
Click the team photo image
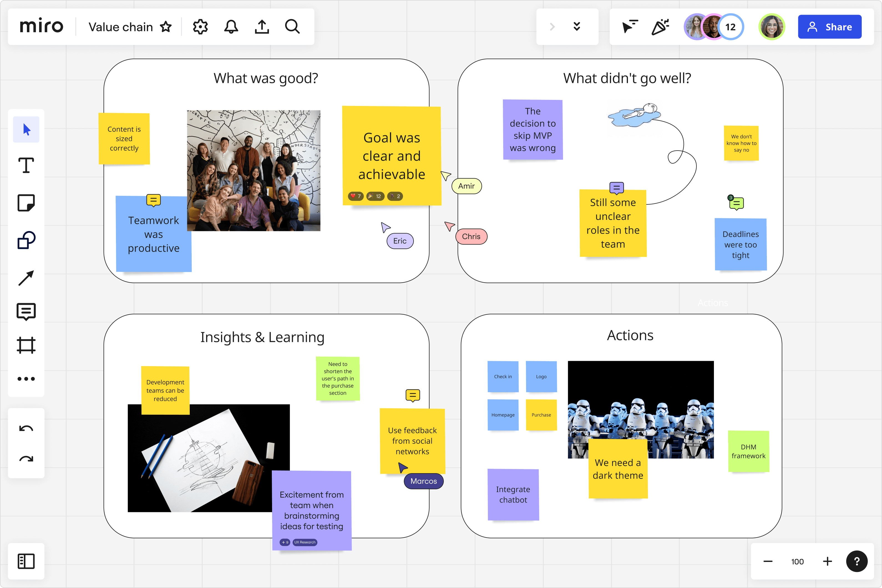tap(254, 171)
